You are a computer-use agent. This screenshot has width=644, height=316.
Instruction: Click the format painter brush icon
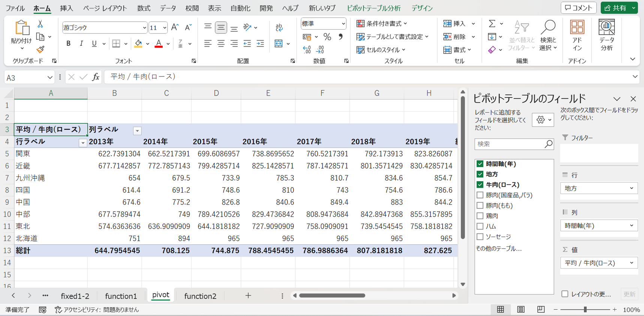[x=40, y=50]
